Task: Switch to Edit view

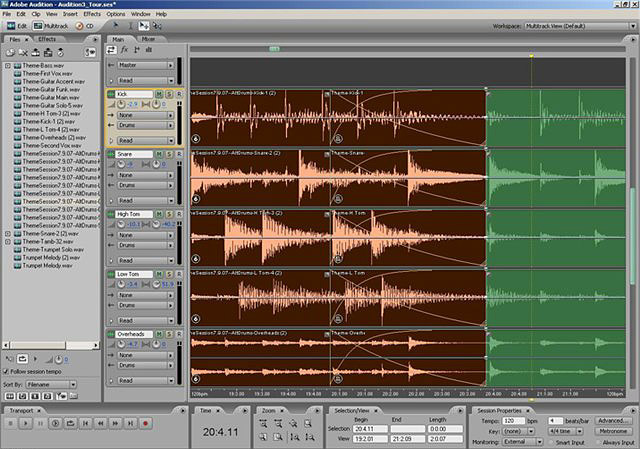Action: pos(17,26)
